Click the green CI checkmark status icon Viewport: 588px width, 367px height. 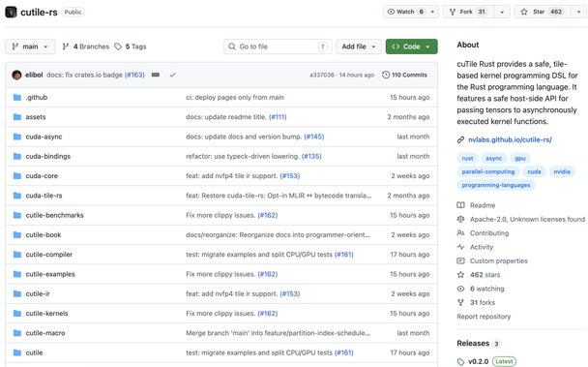coord(172,75)
